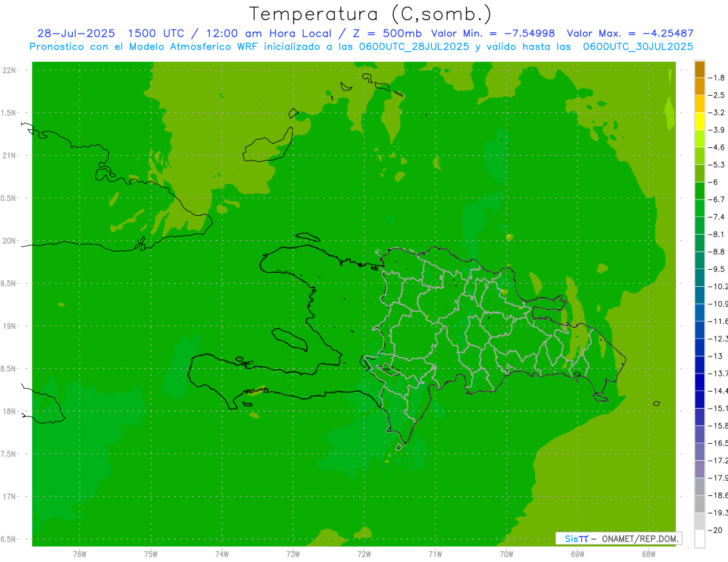This screenshot has height=562, width=728.
Task: Click the colorbar value "-1.8"
Action: pos(717,78)
